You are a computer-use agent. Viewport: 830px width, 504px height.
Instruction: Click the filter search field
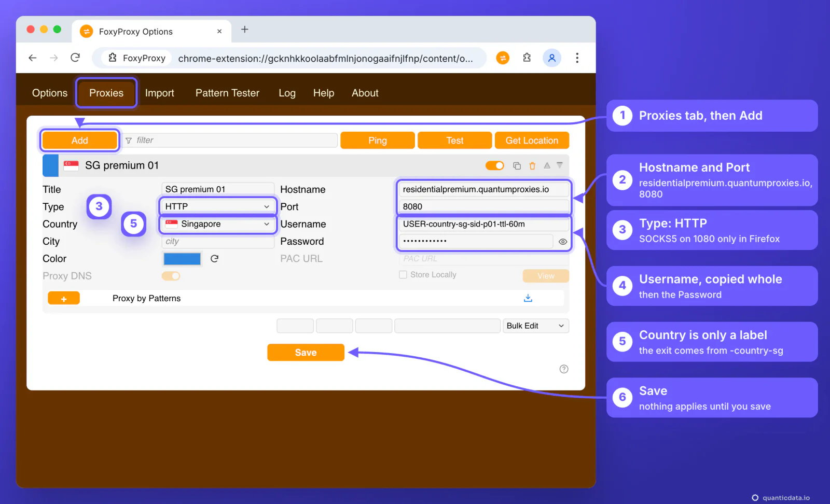coord(230,141)
